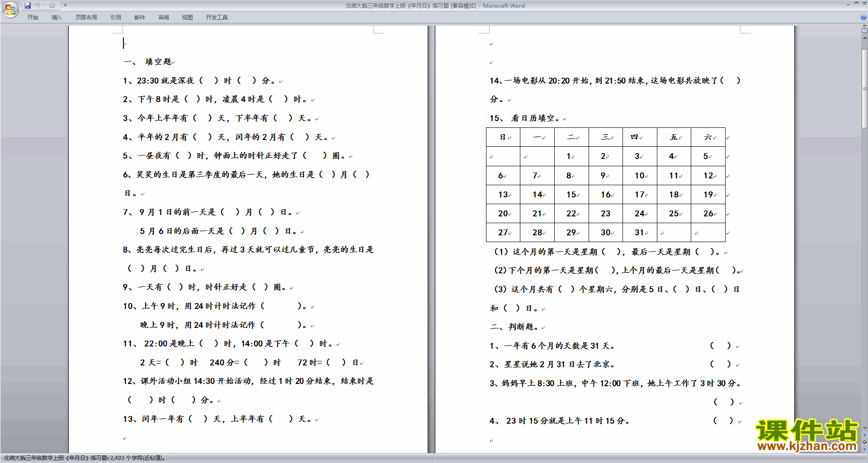Select the 审阅 ribbon tab

coord(164,18)
